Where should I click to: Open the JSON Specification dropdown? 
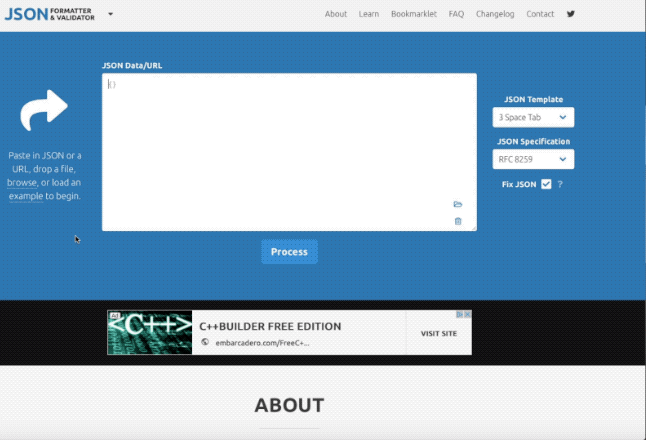coord(533,159)
